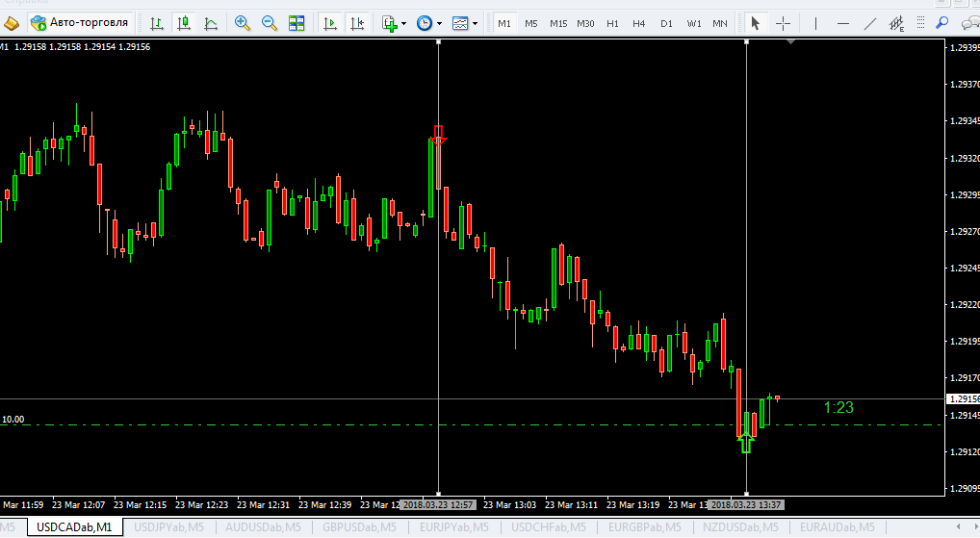Expand the templates dropdown arrow
The height and width of the screenshot is (538, 980).
475,24
